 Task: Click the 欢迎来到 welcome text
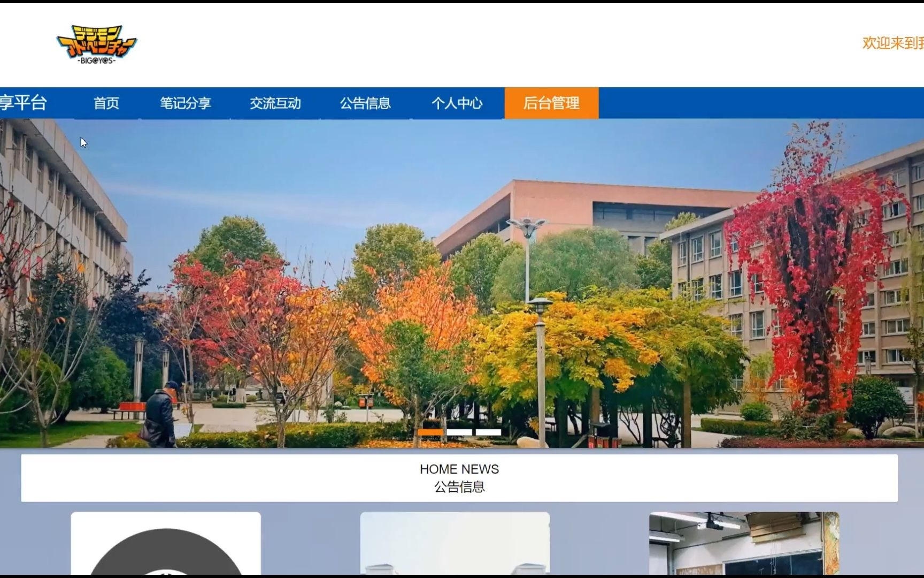coord(893,43)
